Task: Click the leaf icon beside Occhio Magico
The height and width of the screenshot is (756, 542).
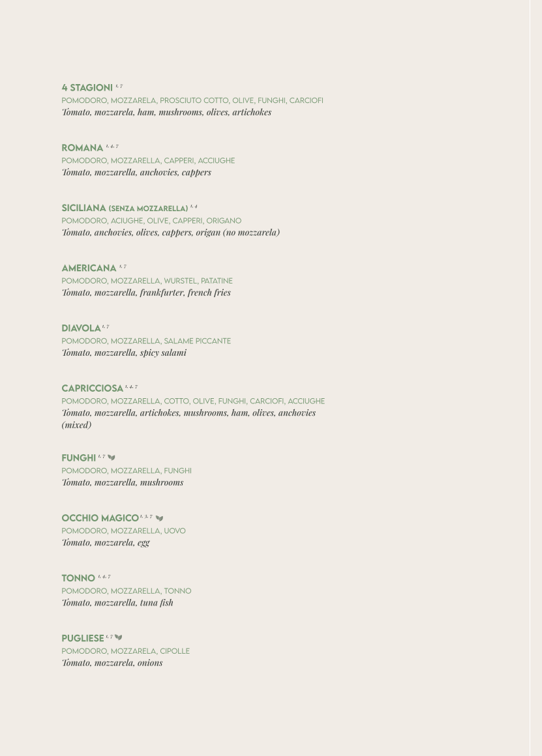Action: click(x=160, y=518)
